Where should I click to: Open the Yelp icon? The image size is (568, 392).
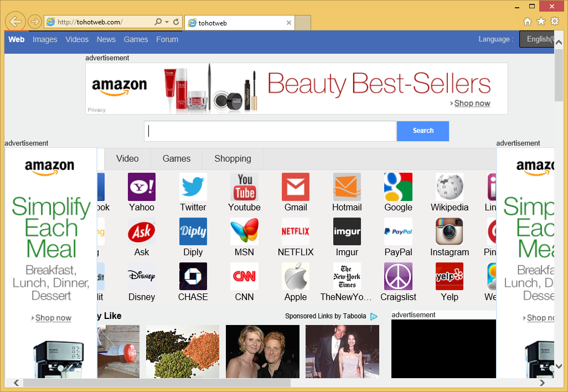450,276
